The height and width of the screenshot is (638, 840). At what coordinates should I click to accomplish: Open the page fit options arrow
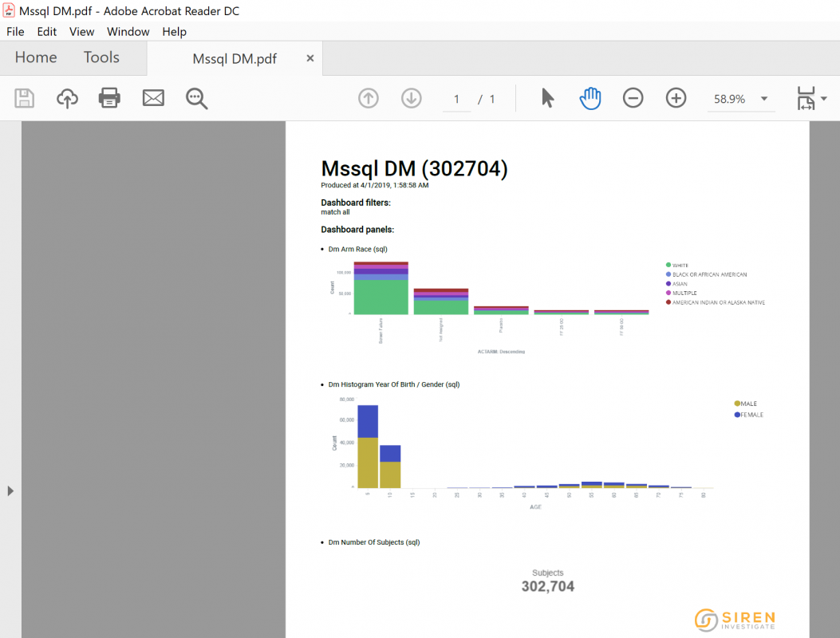(x=824, y=99)
